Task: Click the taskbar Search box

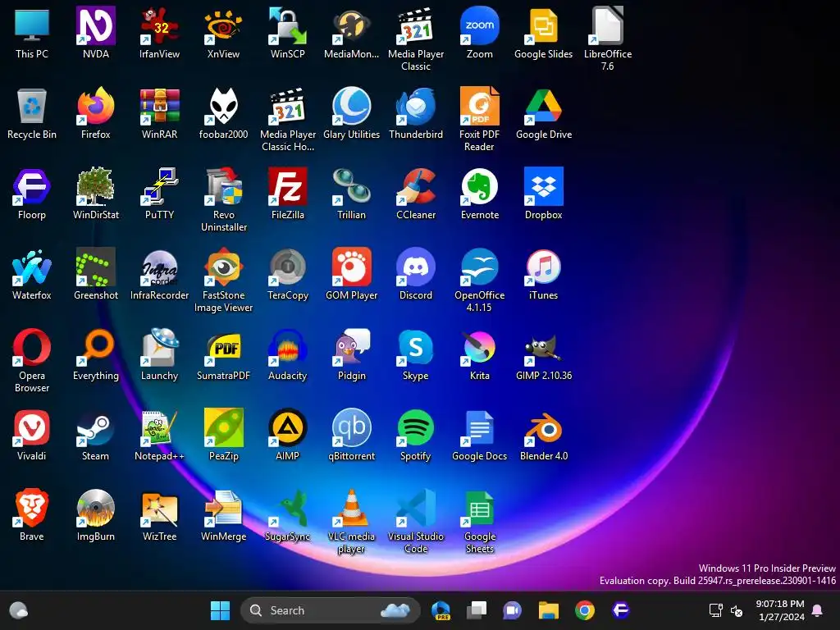Action: [x=330, y=610]
